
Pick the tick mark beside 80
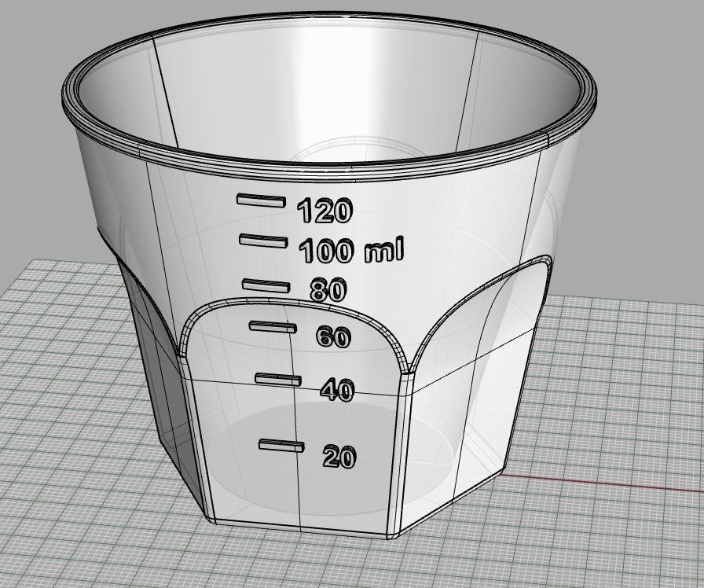(266, 285)
